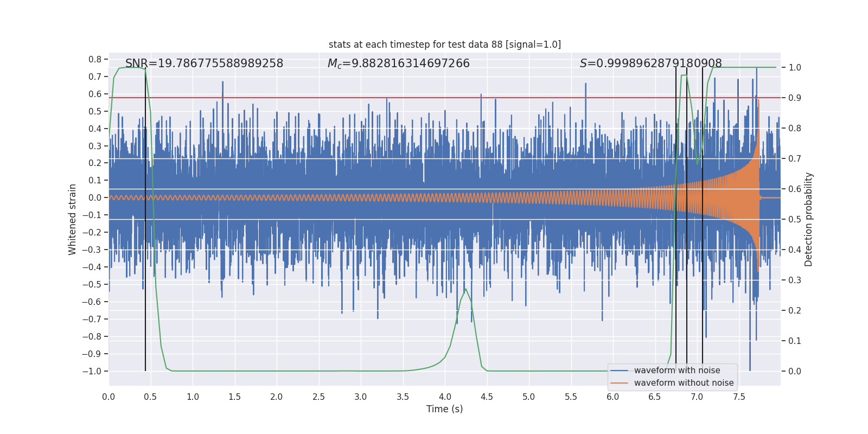The height and width of the screenshot is (434, 868).
Task: Click the S=0.9998 annotation text
Action: tap(650, 63)
